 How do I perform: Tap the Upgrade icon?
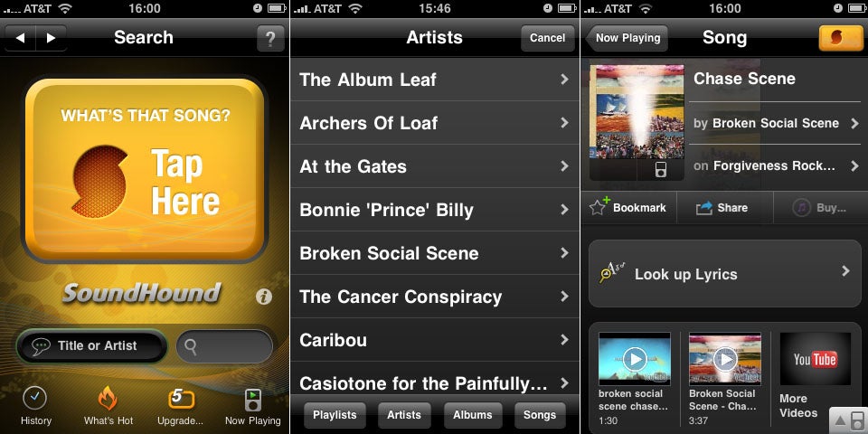coord(180,399)
